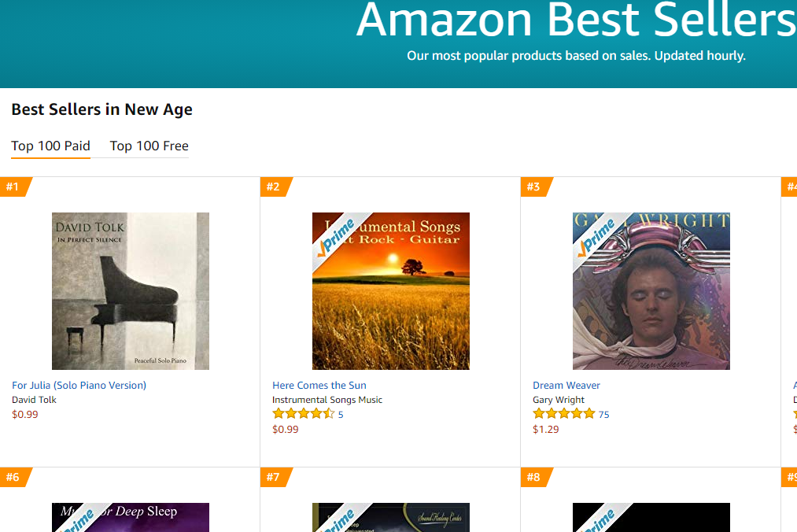Click the $0.99 price under For Julia
The height and width of the screenshot is (532, 797).
pyautogui.click(x=25, y=415)
